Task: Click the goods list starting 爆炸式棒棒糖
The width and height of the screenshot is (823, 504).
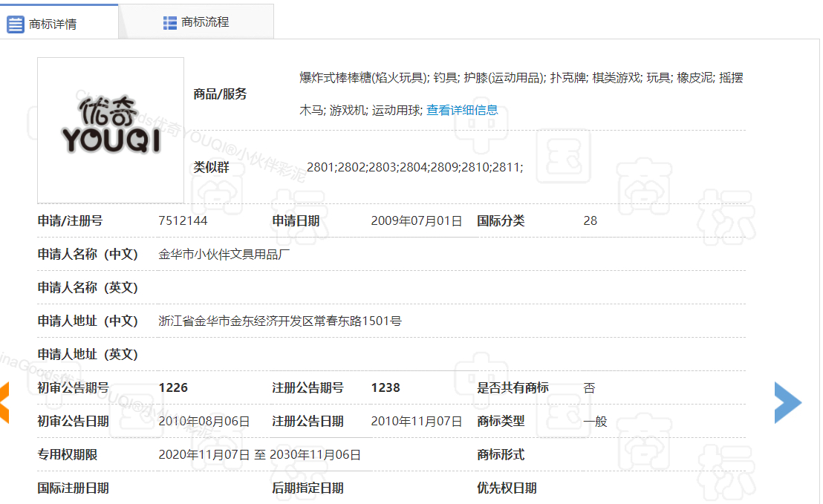Action: [x=521, y=94]
